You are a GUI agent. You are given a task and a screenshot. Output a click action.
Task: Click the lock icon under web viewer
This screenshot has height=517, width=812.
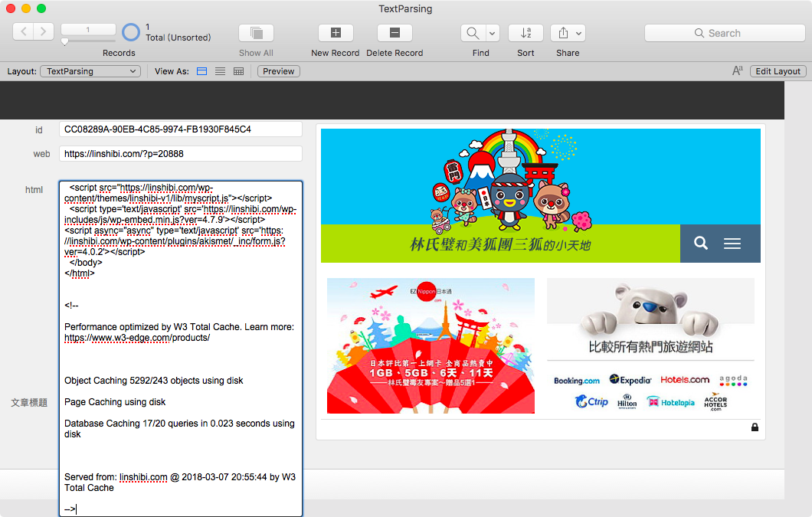tap(755, 427)
